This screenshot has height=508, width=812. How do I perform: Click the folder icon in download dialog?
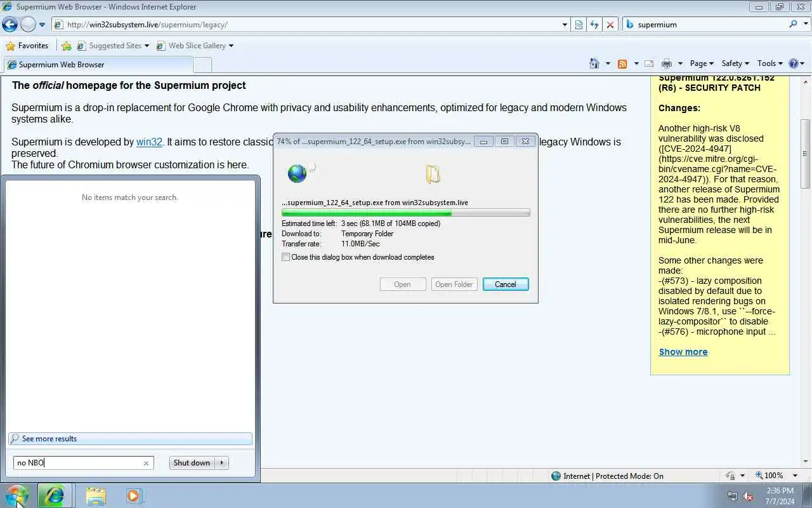pyautogui.click(x=433, y=174)
